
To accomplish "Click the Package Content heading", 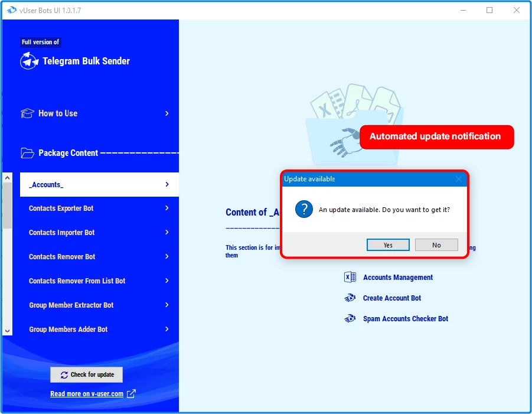I will pos(68,153).
